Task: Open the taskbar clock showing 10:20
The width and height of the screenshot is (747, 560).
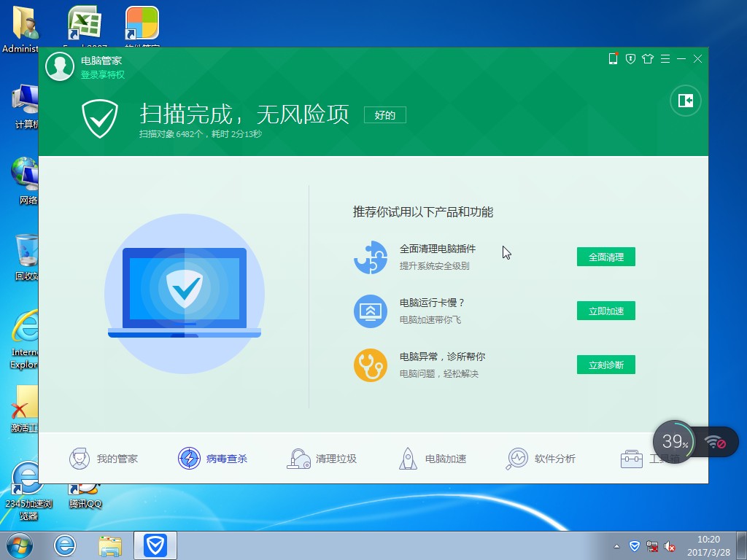Action: coord(708,545)
